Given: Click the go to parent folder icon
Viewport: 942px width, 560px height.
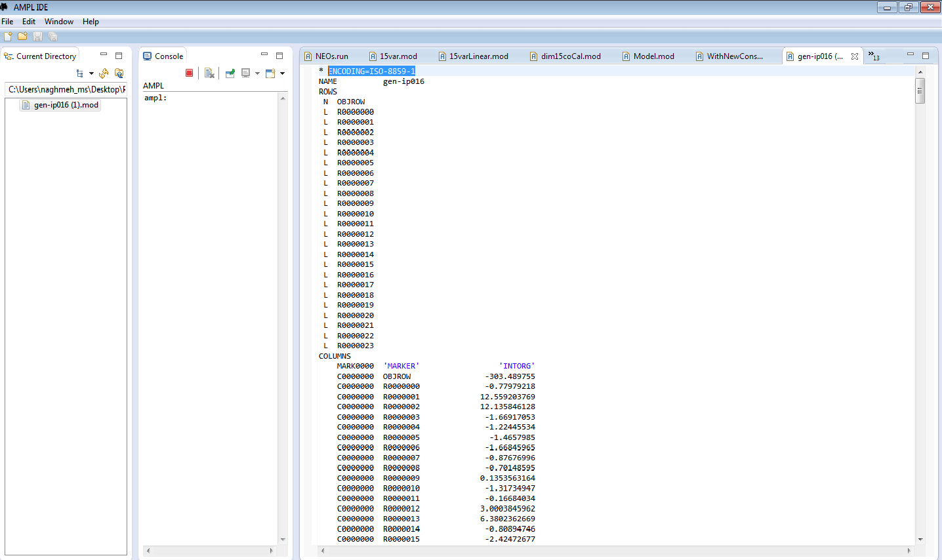Looking at the screenshot, I should 119,73.
